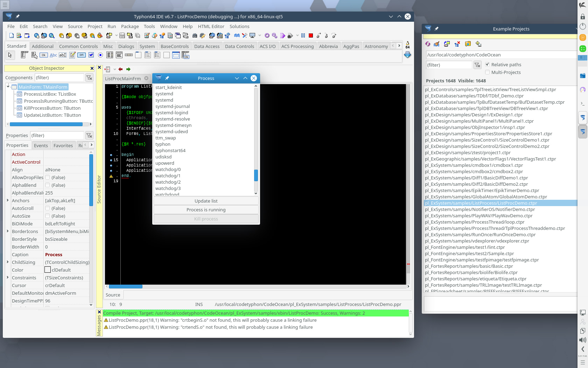The height and width of the screenshot is (368, 588).
Task: Click the blue download arrow below 64 icon
Action: point(407,55)
